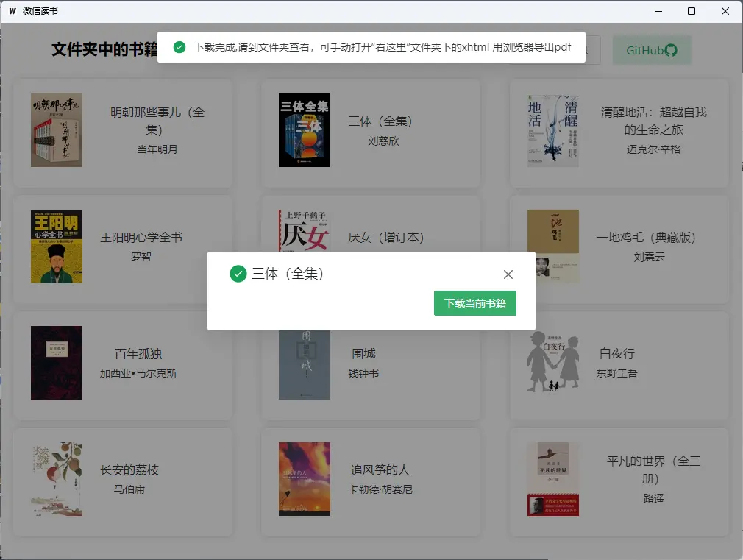Select the 三体（全集） card title

[x=380, y=121]
